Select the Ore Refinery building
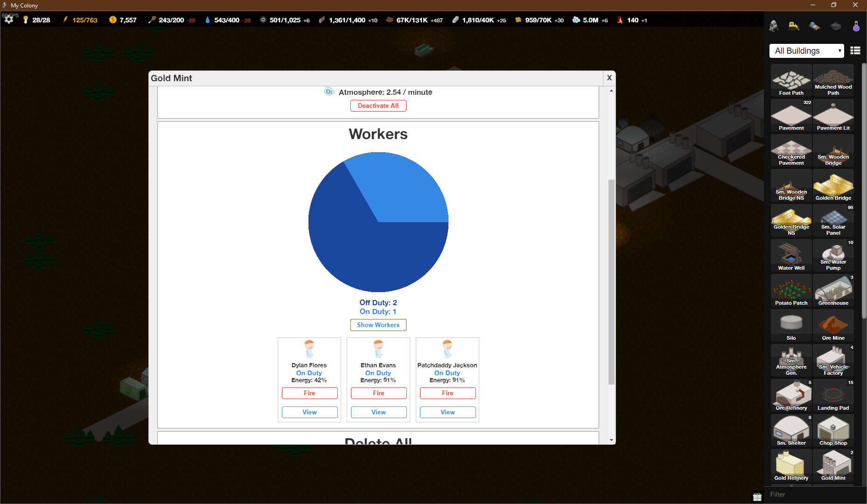This screenshot has width=867, height=504. click(791, 395)
